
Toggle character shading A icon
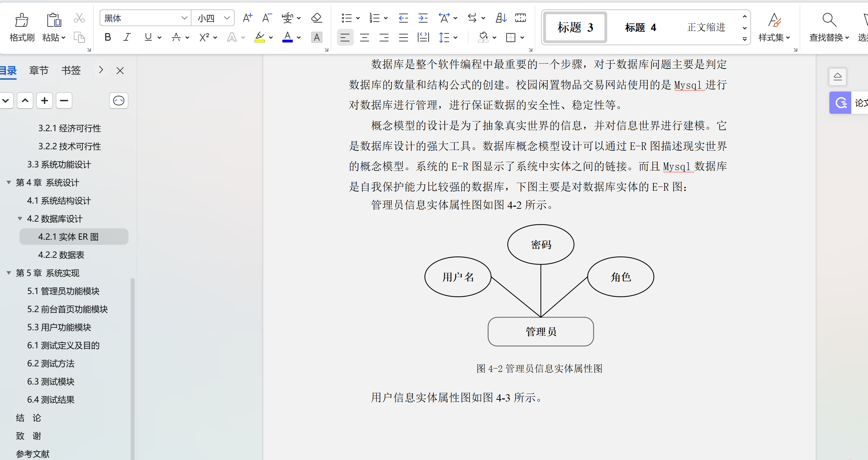click(x=316, y=37)
